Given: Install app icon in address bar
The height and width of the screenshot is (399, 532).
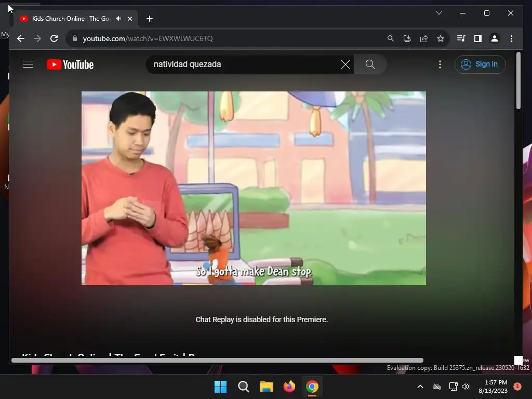Looking at the screenshot, I should pos(407,38).
